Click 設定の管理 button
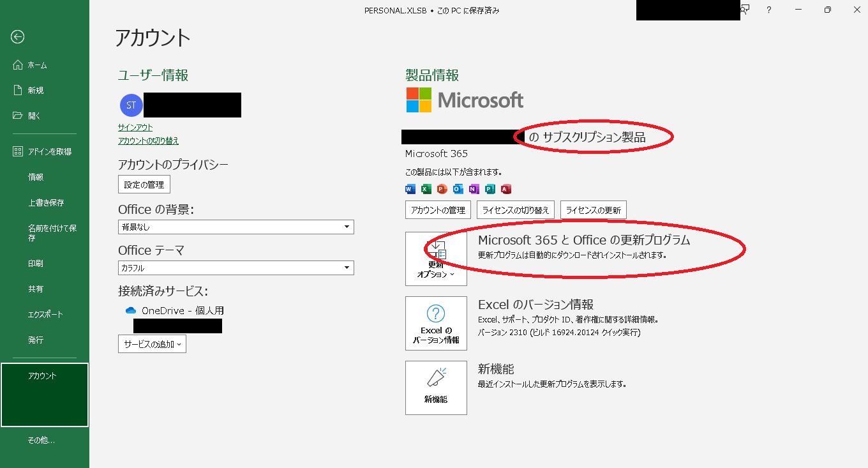 click(x=144, y=185)
